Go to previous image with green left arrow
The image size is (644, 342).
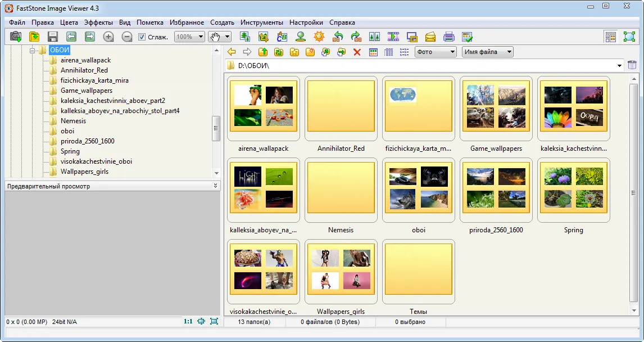71,37
